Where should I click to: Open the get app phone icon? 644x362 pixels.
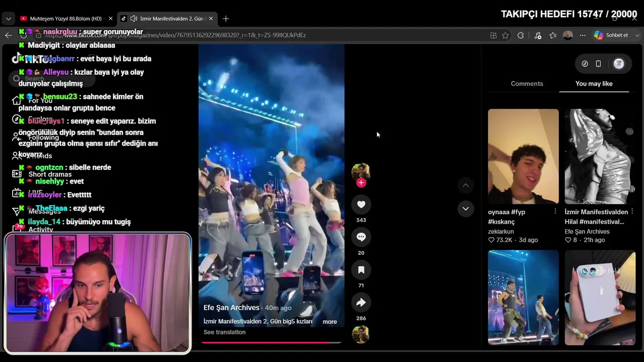[x=598, y=64]
